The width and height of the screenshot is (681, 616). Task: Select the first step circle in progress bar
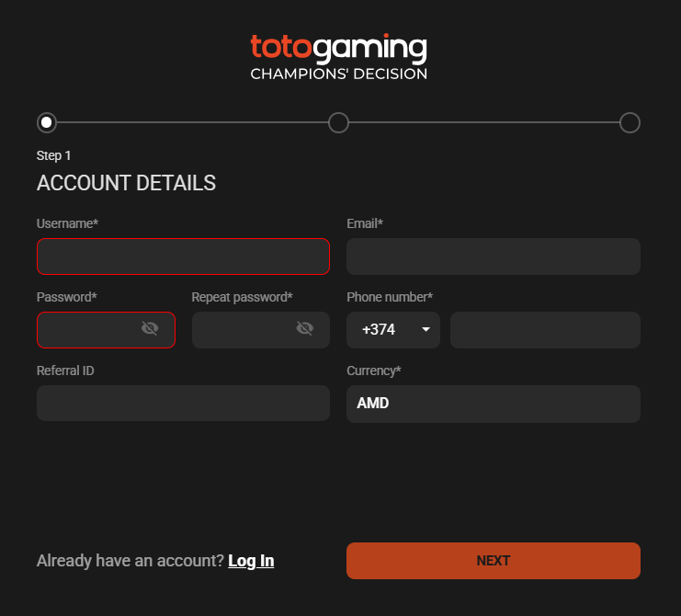[47, 122]
